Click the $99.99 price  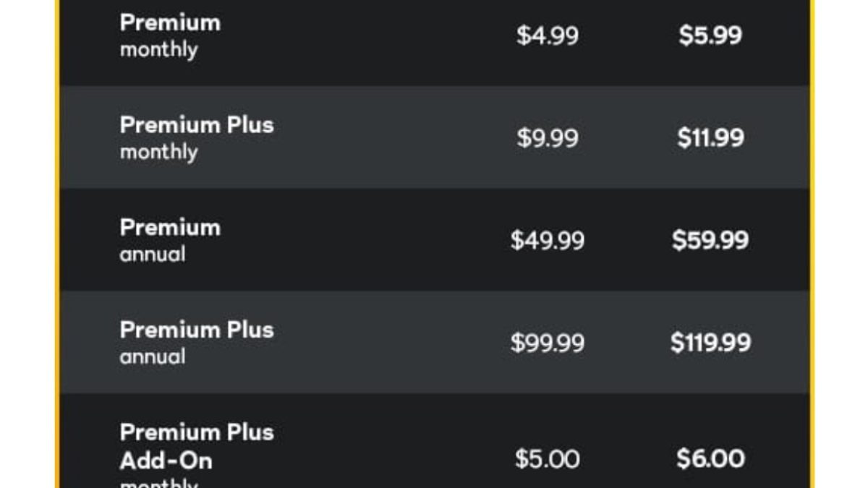[x=548, y=343]
